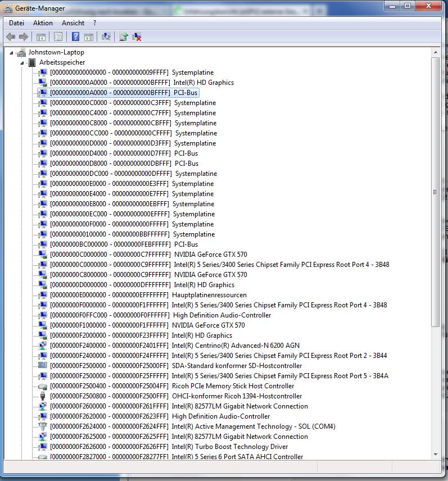Select High Definition Audio-Controller at 00000000F2620000
448x481 pixels.
[160, 416]
